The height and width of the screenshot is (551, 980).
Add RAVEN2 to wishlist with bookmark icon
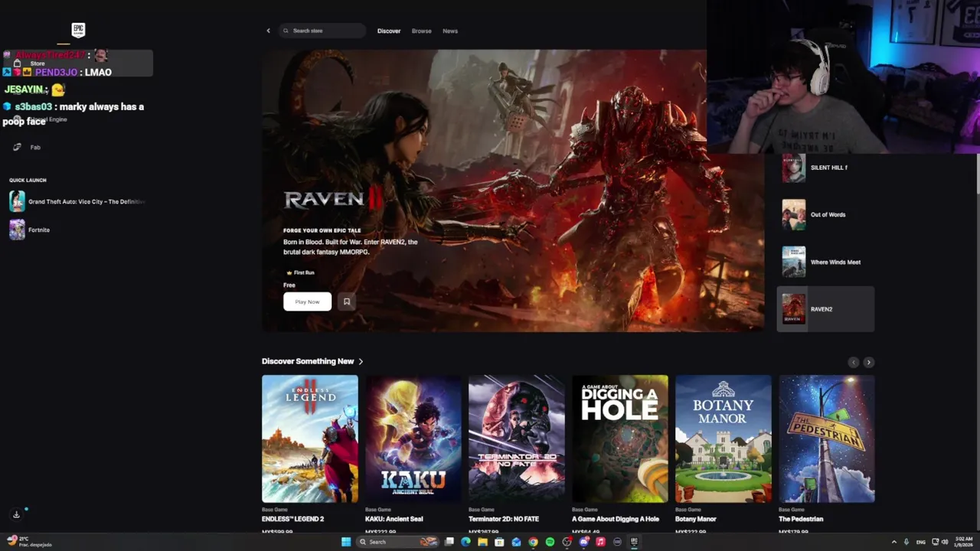[x=347, y=302]
